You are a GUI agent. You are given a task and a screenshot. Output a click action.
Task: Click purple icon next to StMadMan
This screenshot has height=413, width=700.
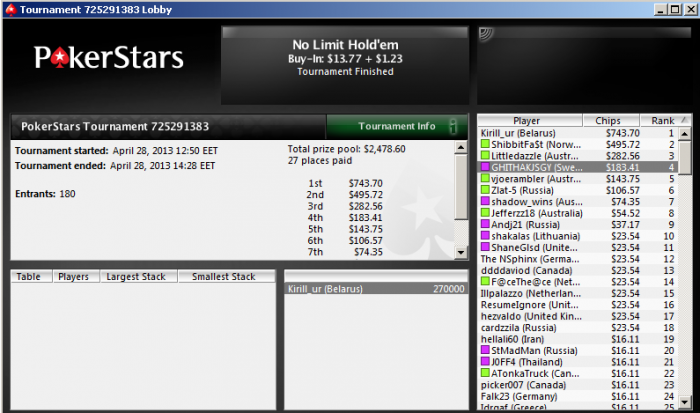[x=485, y=350]
